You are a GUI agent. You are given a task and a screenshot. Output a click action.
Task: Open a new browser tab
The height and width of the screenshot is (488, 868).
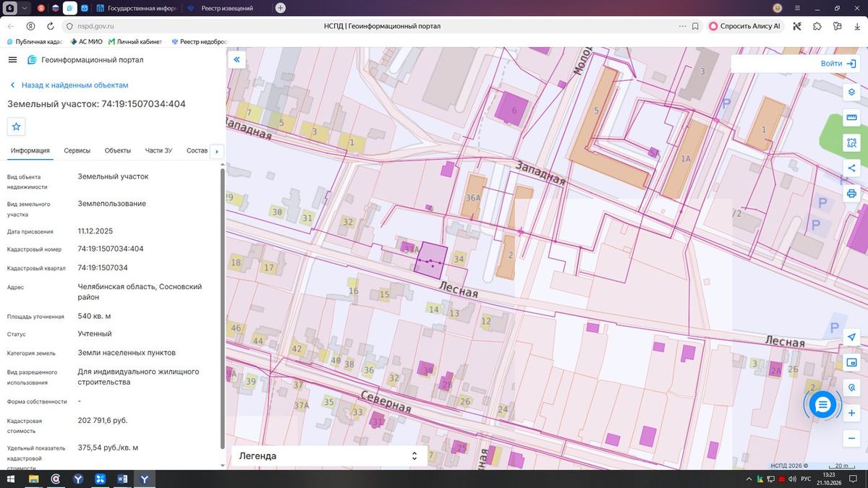point(281,8)
